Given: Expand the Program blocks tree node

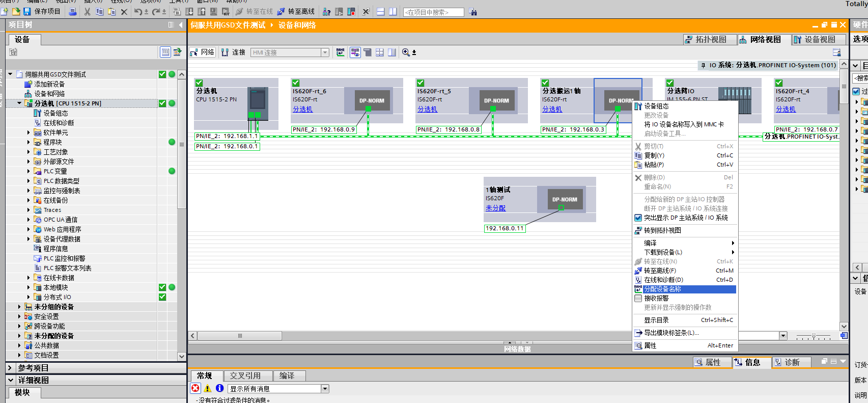Looking at the screenshot, I should (x=29, y=142).
